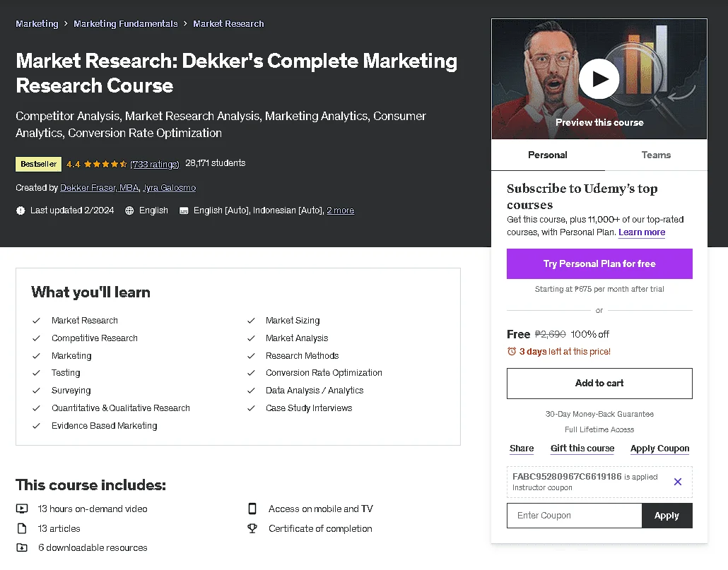Click the certificate trophy icon
Viewport: 728px width, 570px height.
click(252, 528)
